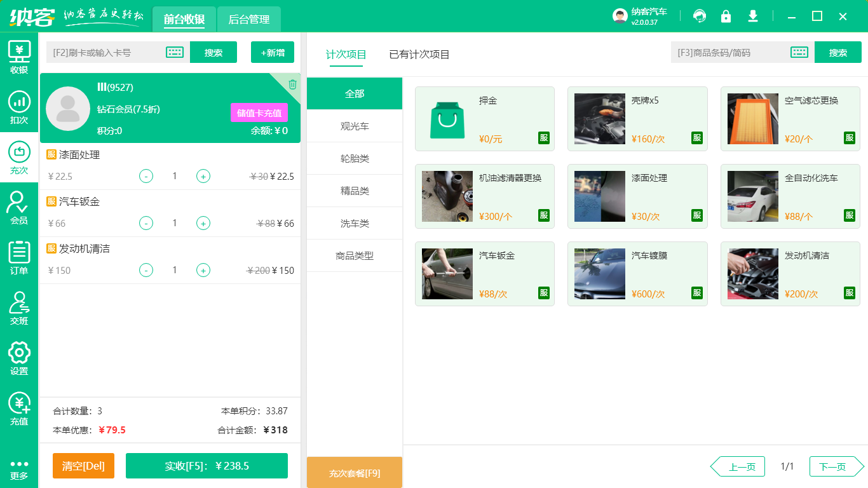Select the 轮胎类 category
Screen dimensions: 868x488
click(x=354, y=158)
